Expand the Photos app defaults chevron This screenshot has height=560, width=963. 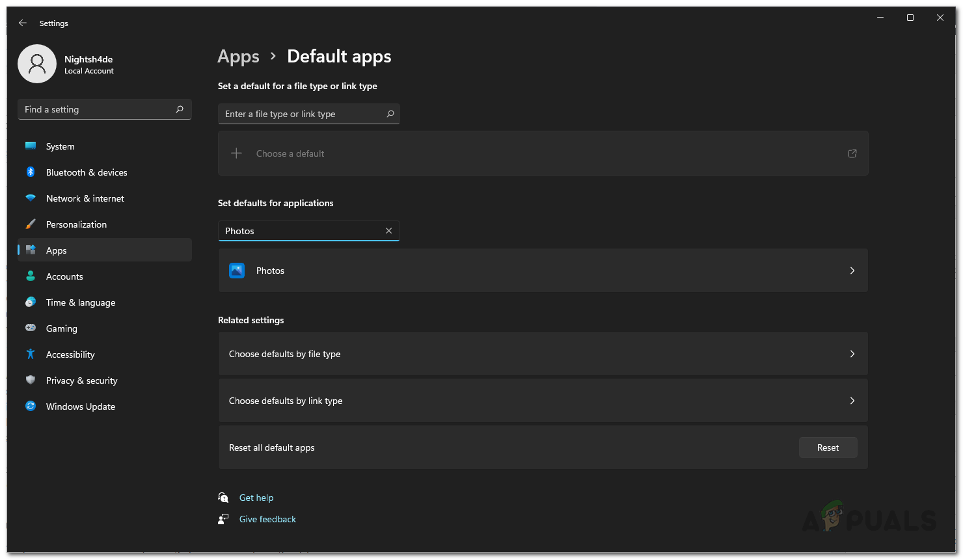852,271
